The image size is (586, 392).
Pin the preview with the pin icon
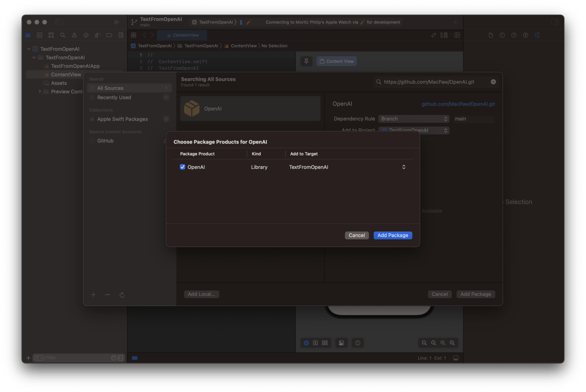tap(306, 61)
